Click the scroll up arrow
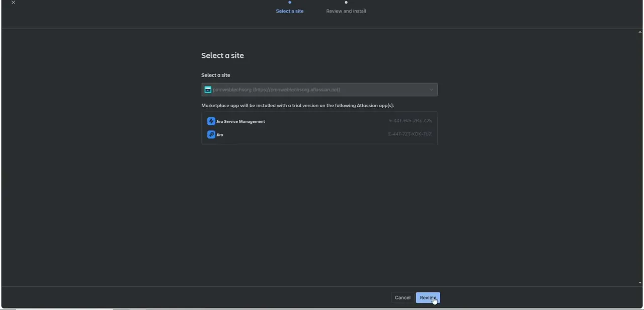Image resolution: width=644 pixels, height=310 pixels. [640, 32]
